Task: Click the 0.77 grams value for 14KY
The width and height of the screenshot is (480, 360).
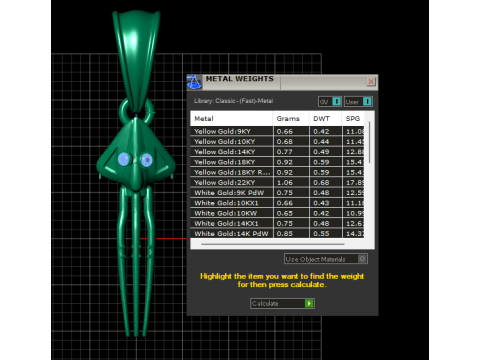Action: tap(291, 152)
